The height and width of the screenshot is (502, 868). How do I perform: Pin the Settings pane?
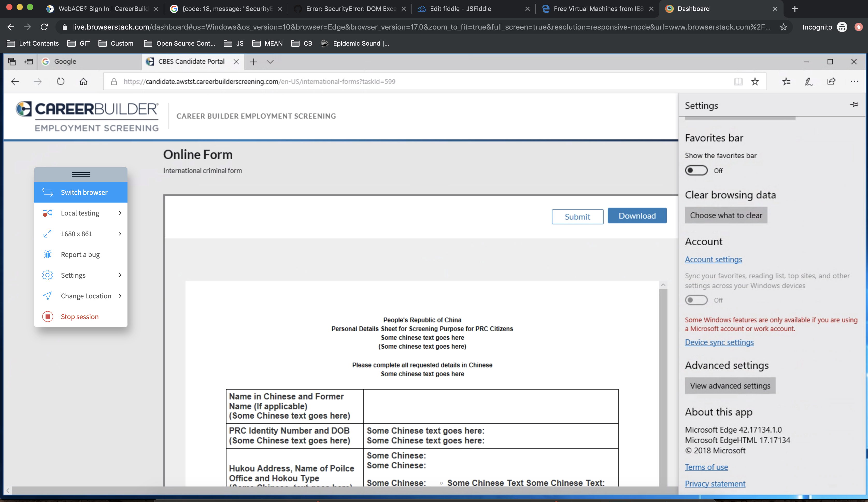pyautogui.click(x=854, y=105)
